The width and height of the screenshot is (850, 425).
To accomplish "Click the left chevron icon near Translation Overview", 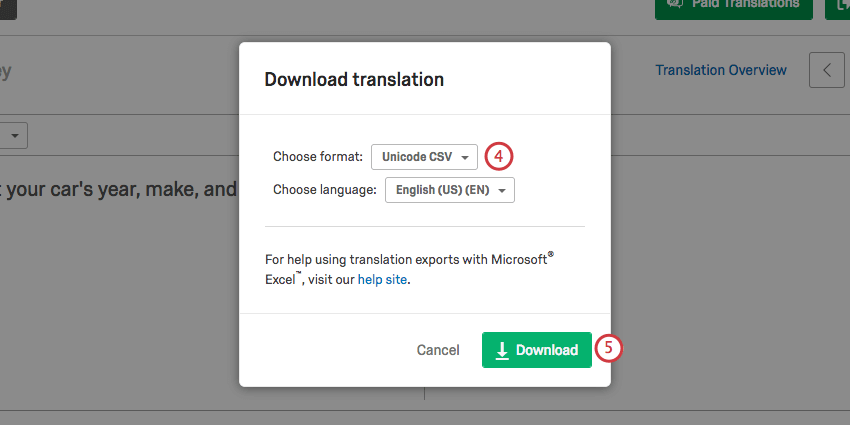I will click(x=827, y=70).
